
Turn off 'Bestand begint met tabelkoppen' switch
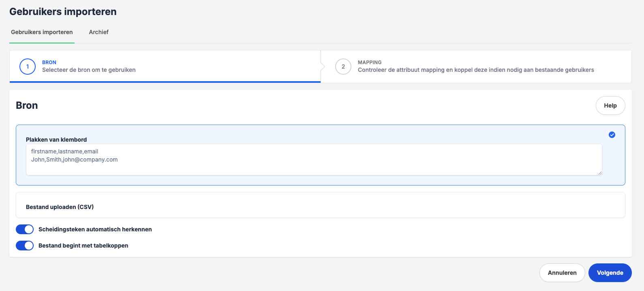click(x=25, y=246)
